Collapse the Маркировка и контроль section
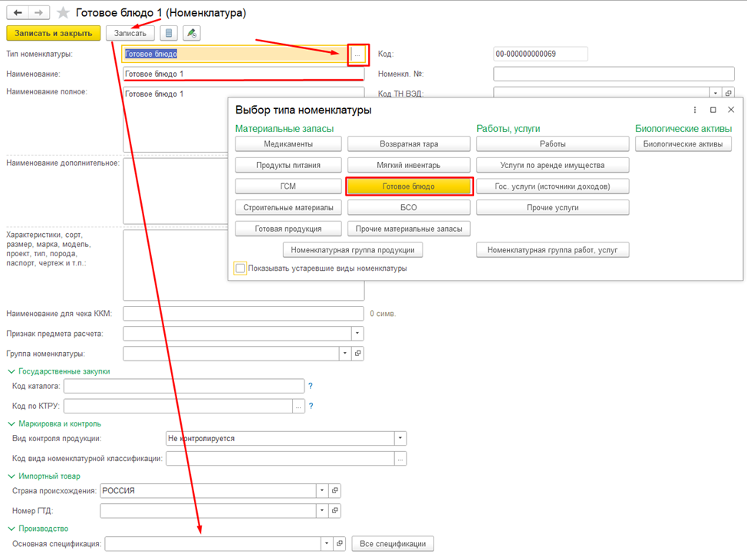The image size is (747, 560). click(x=12, y=423)
